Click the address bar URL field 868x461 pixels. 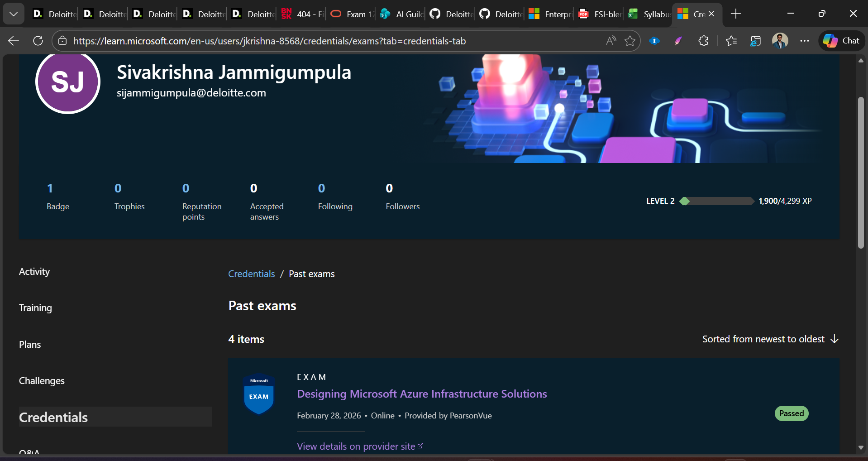(335, 41)
